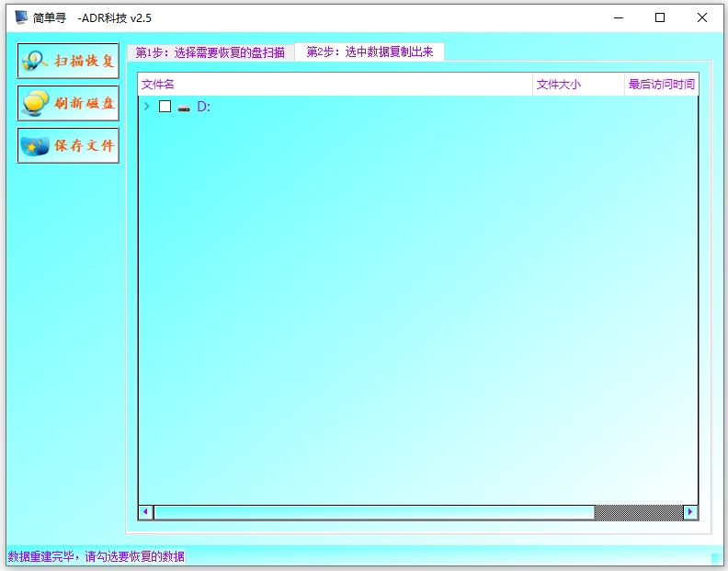Screen dimensions: 728x571
Task: Click the 扫描恢复 magnifier scan icon
Action: pyautogui.click(x=36, y=61)
